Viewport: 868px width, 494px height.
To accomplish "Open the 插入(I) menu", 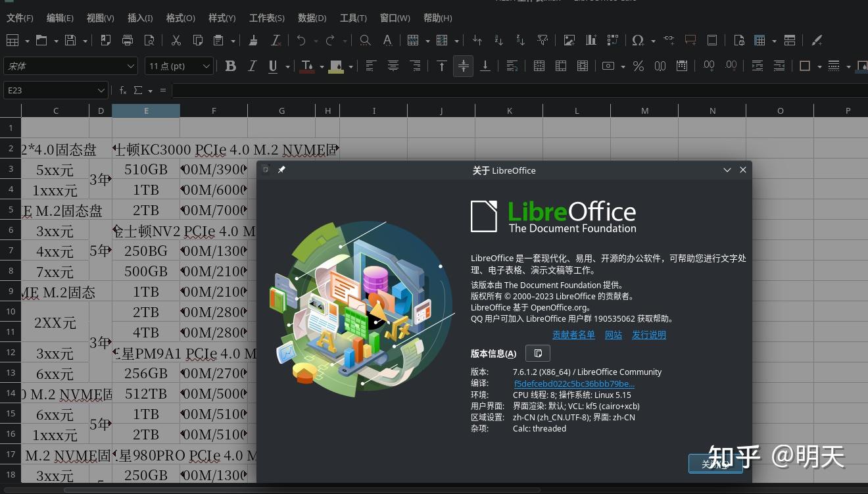I will tap(139, 18).
